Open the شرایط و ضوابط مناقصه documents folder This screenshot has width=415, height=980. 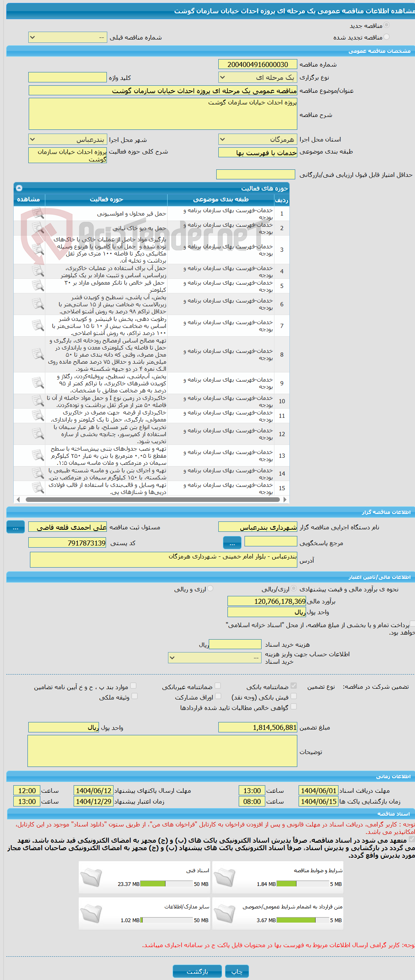coord(225,878)
